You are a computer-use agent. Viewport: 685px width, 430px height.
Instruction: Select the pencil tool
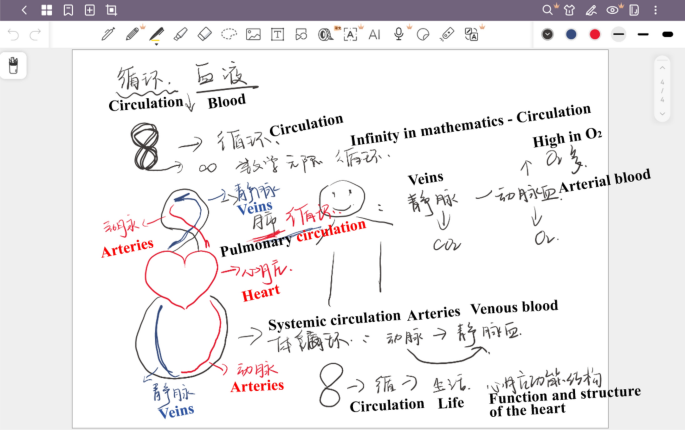(132, 34)
